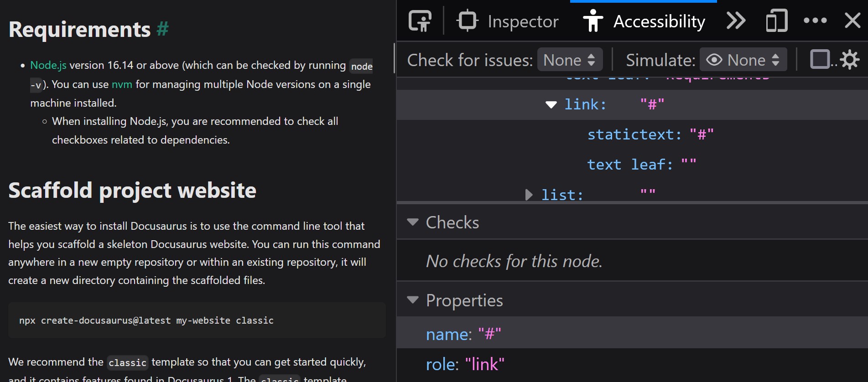Viewport: 868px width, 382px height.
Task: Open accessibility panel settings gear
Action: [850, 60]
